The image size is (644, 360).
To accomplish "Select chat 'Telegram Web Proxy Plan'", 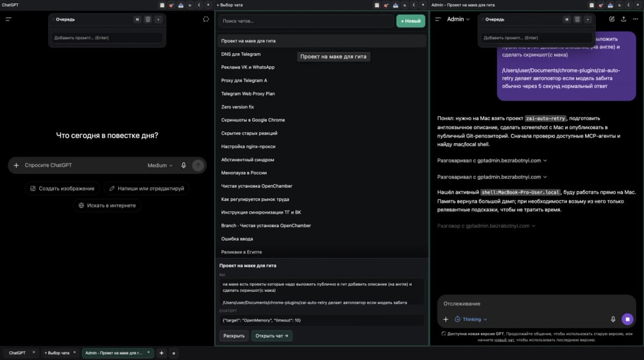I will tap(322, 93).
